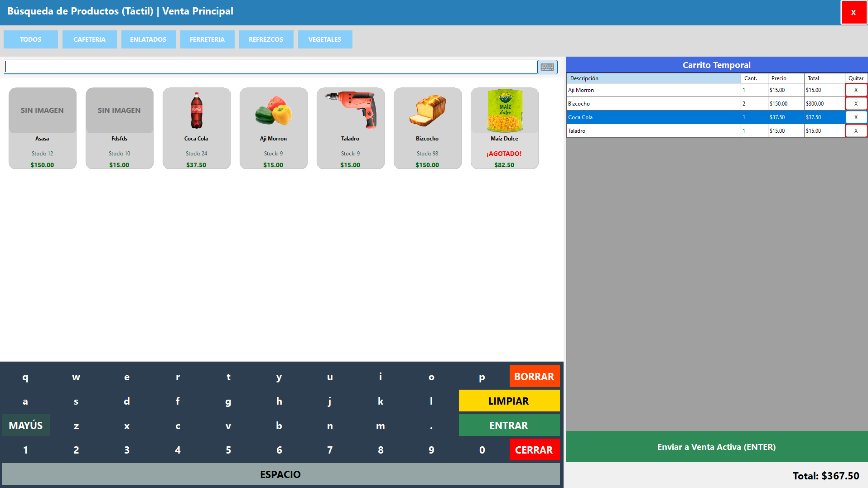Tap the c key on keyboard
The image size is (868, 488).
point(178,425)
